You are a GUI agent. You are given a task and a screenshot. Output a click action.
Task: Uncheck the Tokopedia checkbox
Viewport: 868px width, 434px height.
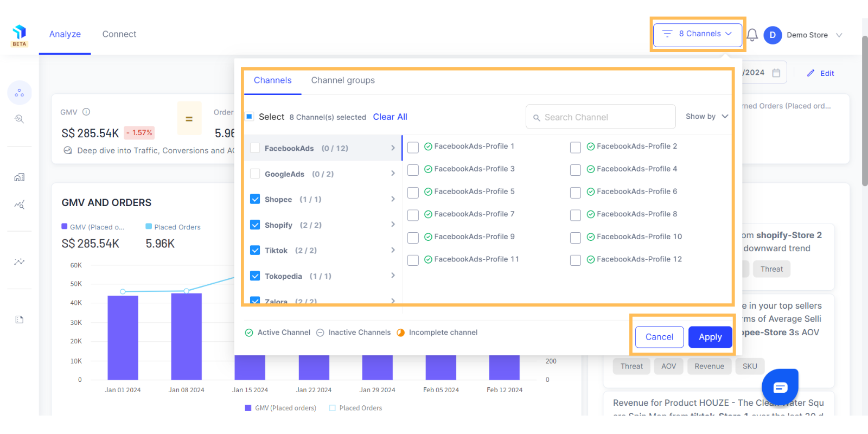[255, 276]
